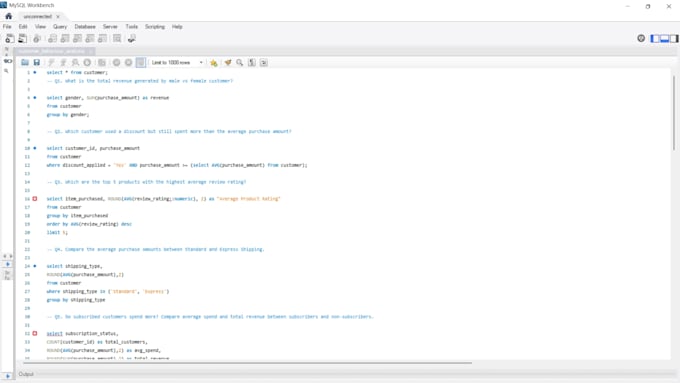The height and width of the screenshot is (383, 680).
Task: Close the unconnected connection tab
Action: tap(58, 16)
